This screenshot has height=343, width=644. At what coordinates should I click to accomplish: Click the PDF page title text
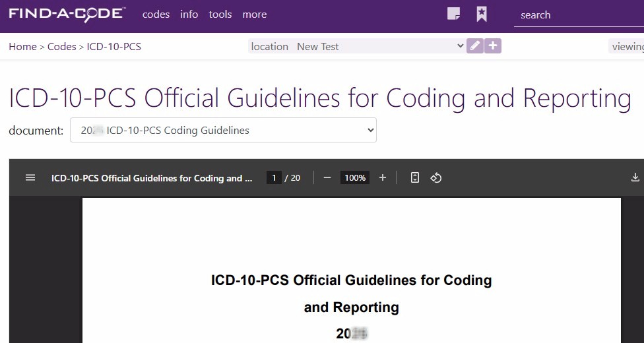click(352, 294)
